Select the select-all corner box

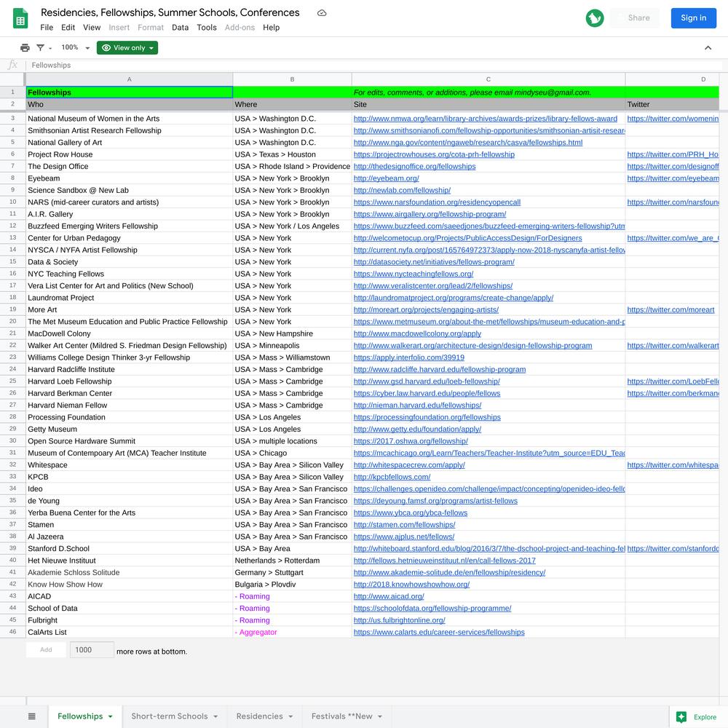(12, 79)
